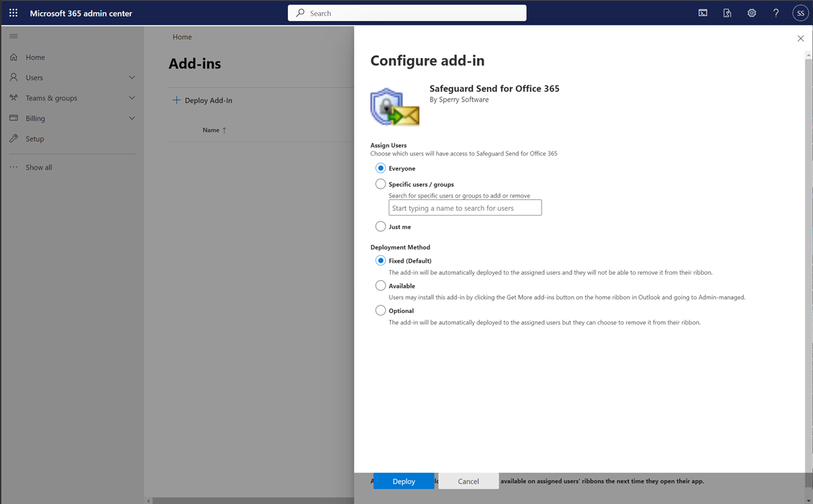The height and width of the screenshot is (504, 813).
Task: Open the SS account avatar
Action: pos(800,13)
